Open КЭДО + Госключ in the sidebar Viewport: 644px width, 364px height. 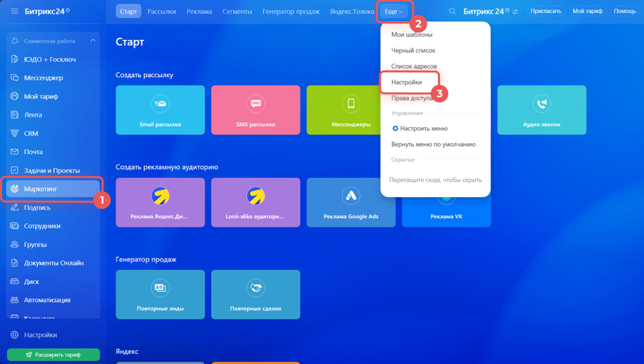(53, 59)
